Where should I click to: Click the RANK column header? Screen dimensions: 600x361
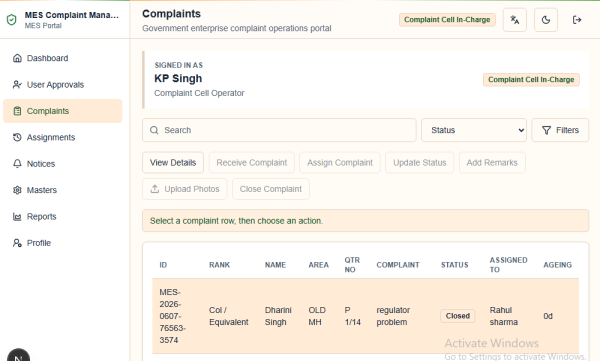[220, 265]
